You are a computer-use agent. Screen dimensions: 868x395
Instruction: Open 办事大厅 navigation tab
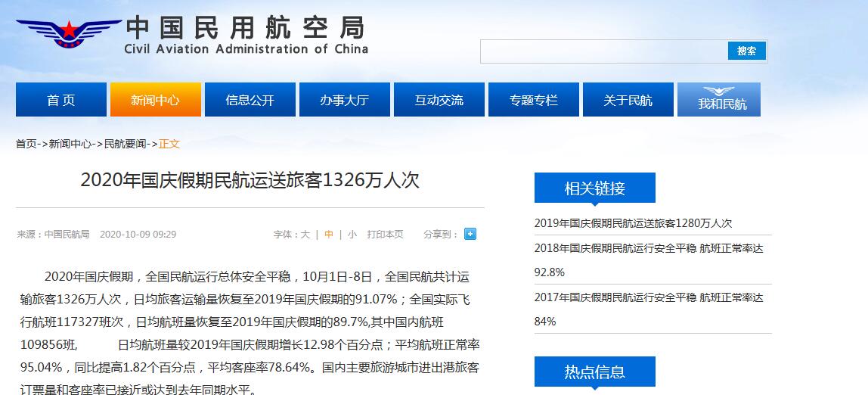(x=344, y=100)
